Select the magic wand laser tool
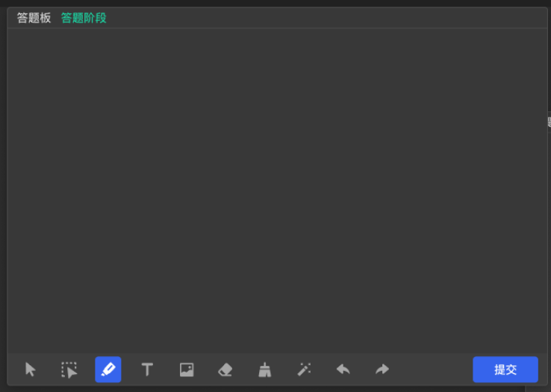This screenshot has height=392, width=551. 304,370
